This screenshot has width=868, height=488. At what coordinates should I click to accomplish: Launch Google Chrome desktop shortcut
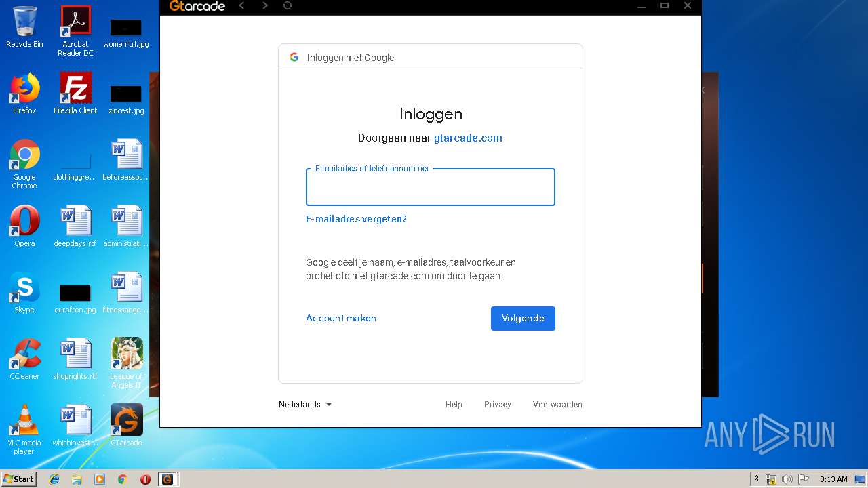coord(24,164)
